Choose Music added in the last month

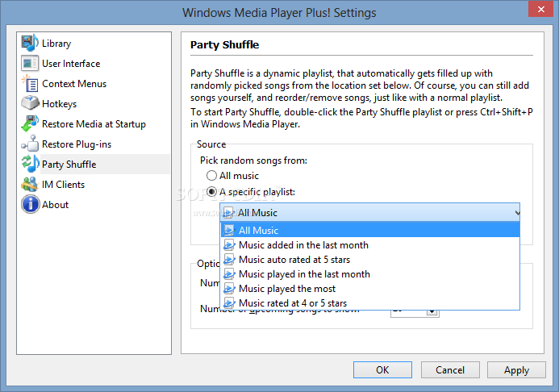pos(370,245)
